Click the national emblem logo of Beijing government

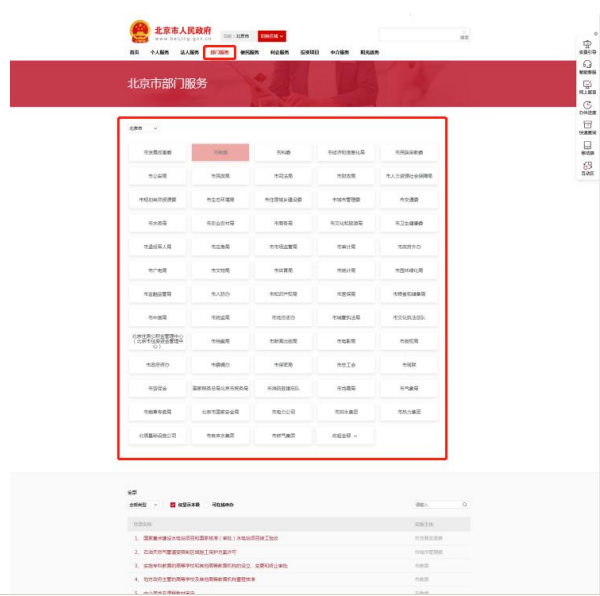pos(139,32)
